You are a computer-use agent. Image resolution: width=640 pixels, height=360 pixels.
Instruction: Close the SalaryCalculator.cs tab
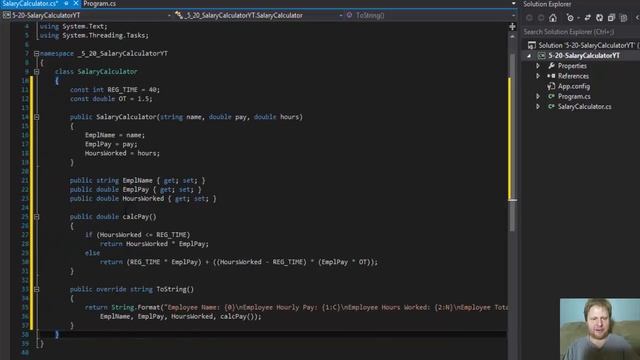point(76,3)
